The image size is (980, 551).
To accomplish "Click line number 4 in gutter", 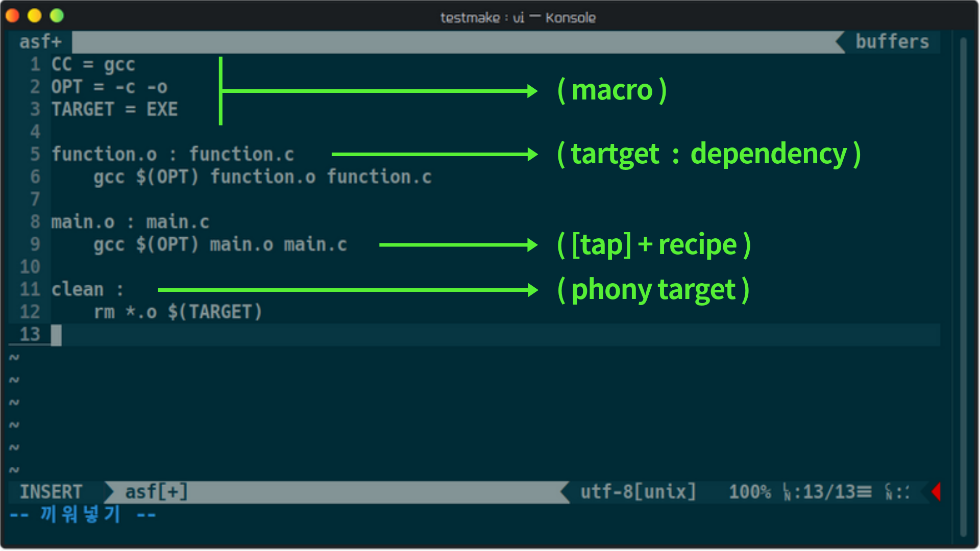I will tap(35, 132).
